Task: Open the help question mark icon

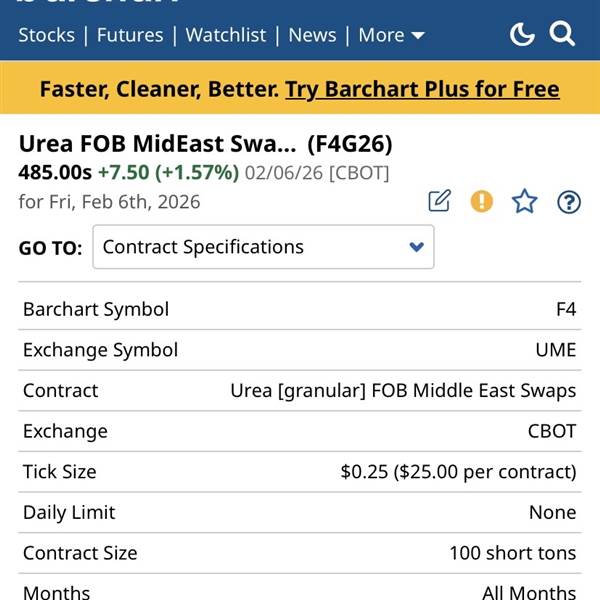Action: coord(568,202)
